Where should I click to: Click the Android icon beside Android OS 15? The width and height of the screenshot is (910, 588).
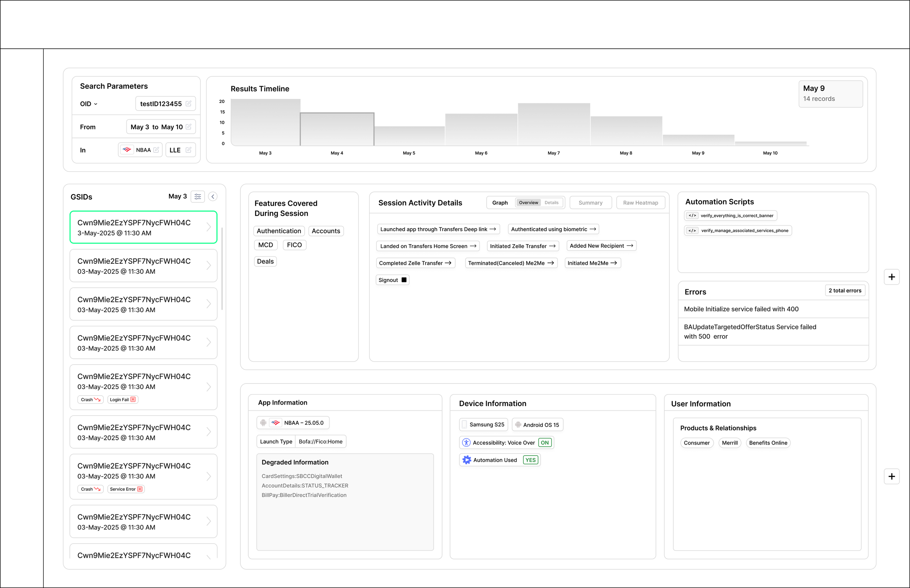click(x=518, y=424)
